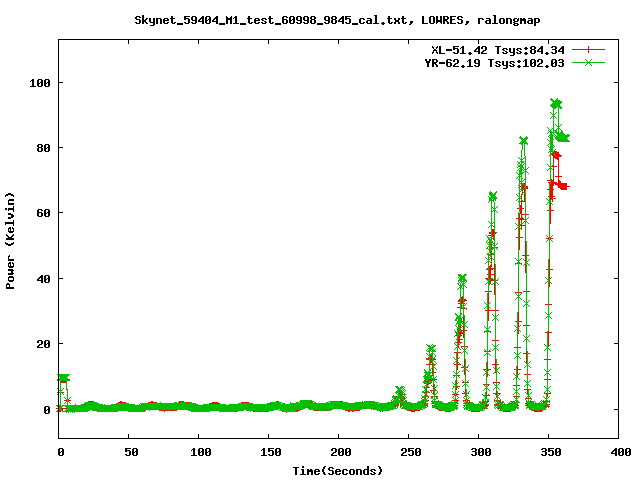Click the highest green peak near 350 seconds
This screenshot has width=640, height=480.
click(x=556, y=104)
